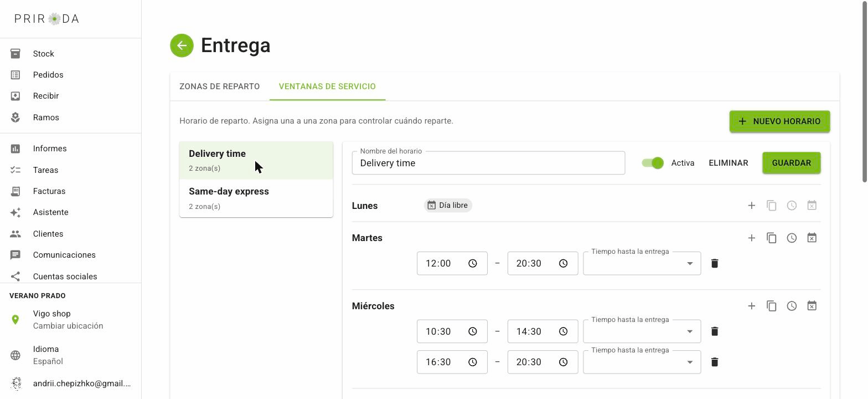The height and width of the screenshot is (399, 868).
Task: Add a time slot to Miércoles
Action: pos(751,306)
